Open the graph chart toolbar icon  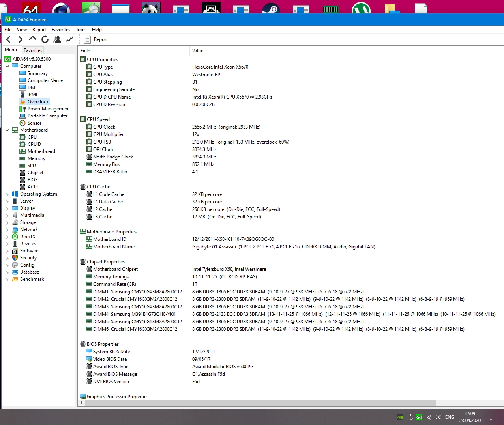click(69, 39)
